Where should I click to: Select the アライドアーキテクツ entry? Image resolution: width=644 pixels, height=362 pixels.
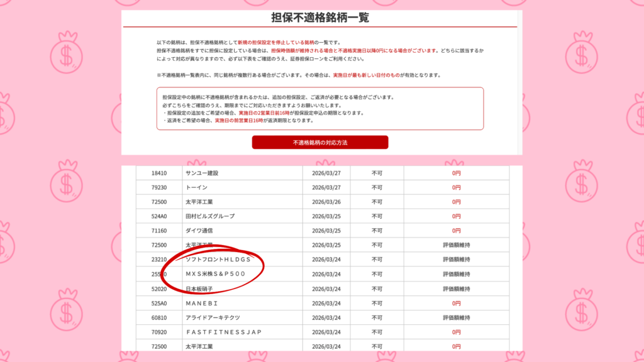(x=214, y=317)
